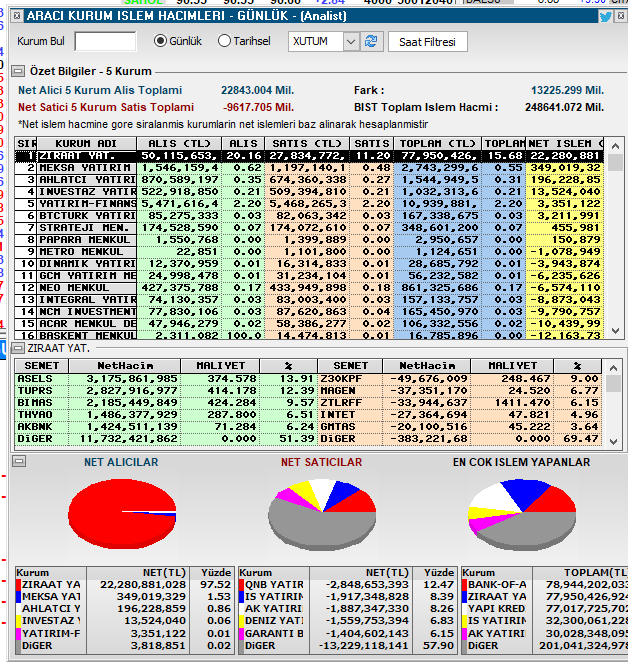628x662 pixels.
Task: Click yellow swatch beside DENIZ YATI legend
Action: tap(242, 621)
